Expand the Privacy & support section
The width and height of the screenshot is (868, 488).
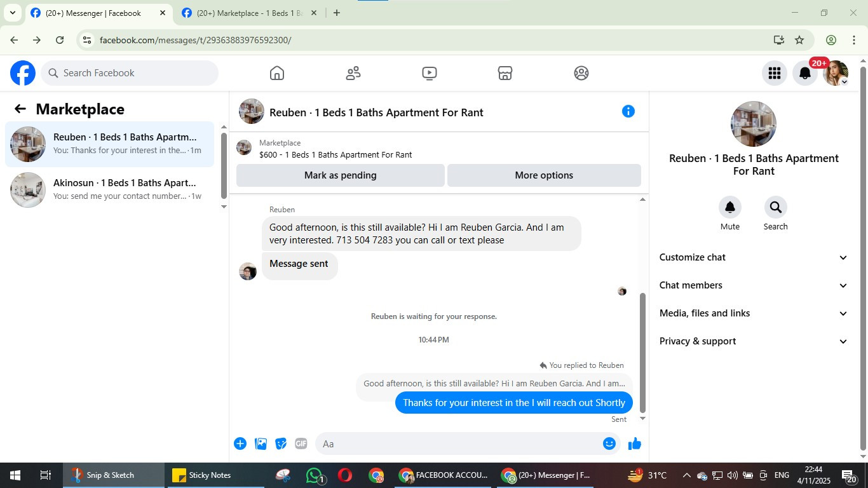click(754, 341)
